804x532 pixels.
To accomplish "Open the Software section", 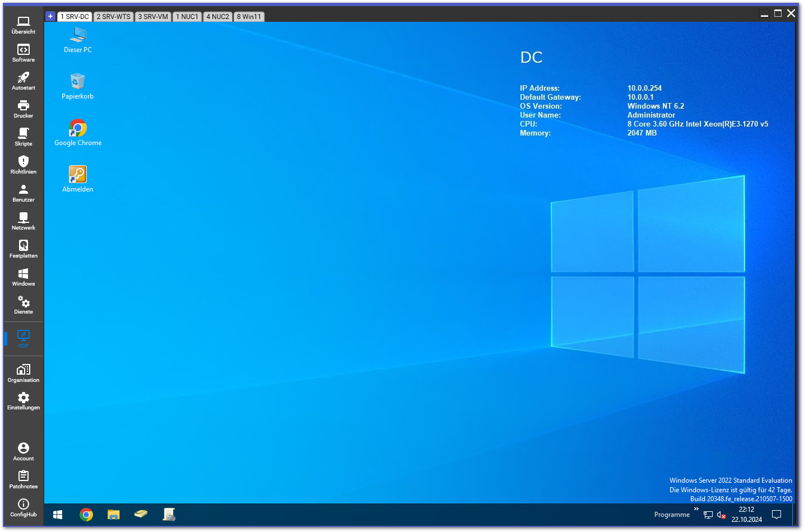I will coord(24,53).
